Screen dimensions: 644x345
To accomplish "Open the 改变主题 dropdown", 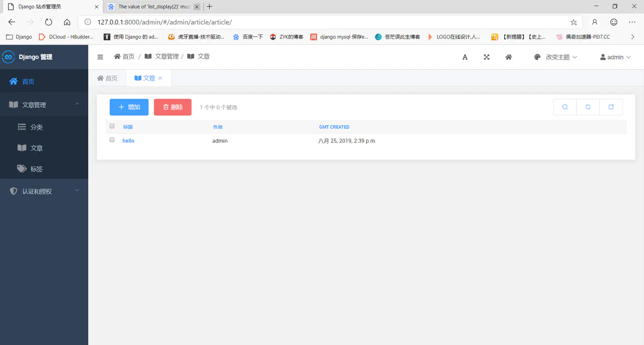I will tap(556, 57).
